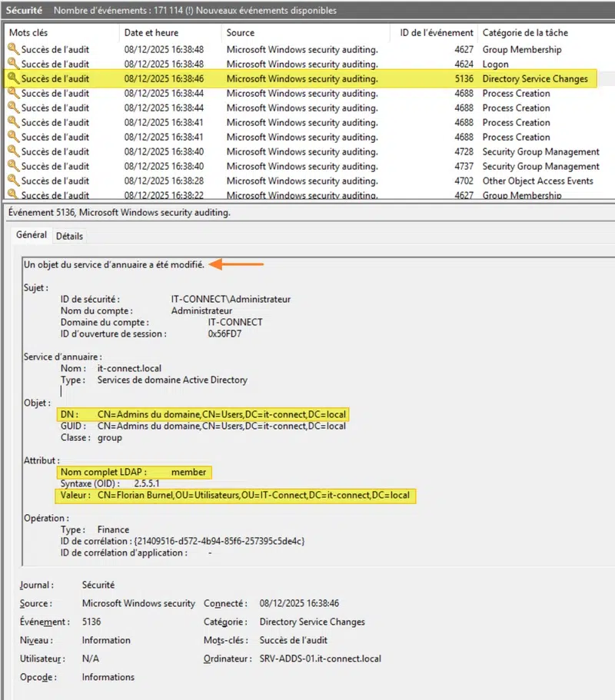Click the Catégorie de la tâche column header
This screenshot has width=615, height=700.
coord(525,32)
